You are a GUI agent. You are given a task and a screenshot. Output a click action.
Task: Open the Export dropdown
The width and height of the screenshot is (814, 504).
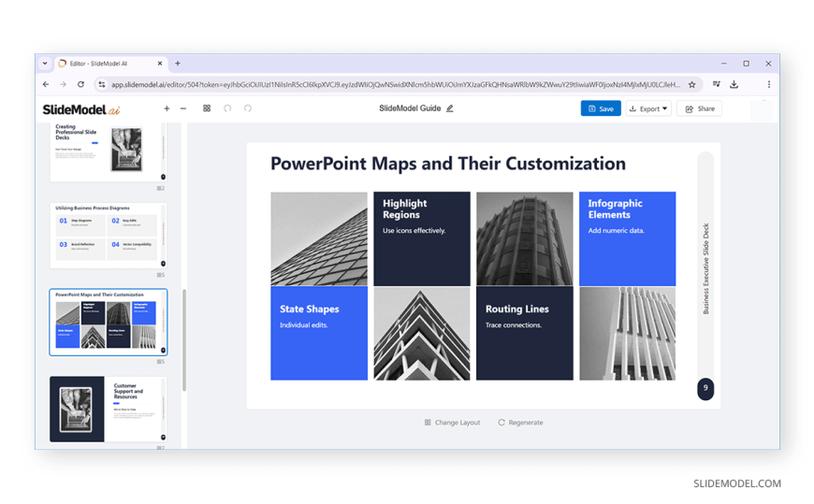click(x=648, y=108)
